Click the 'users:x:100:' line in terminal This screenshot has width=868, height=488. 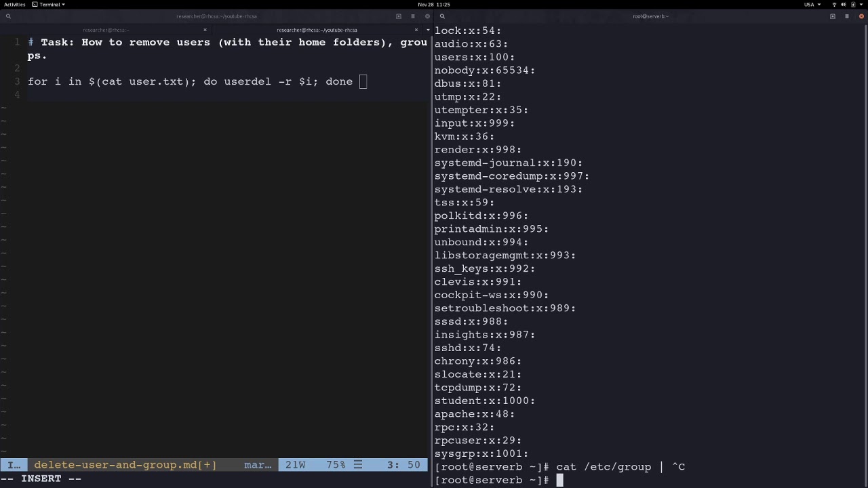475,57
